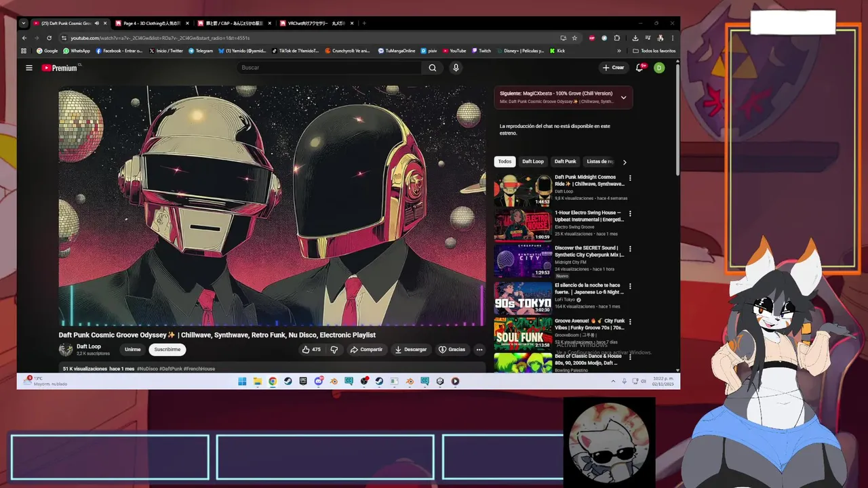
Task: Open the Daft Loop channel avatar
Action: (x=66, y=350)
